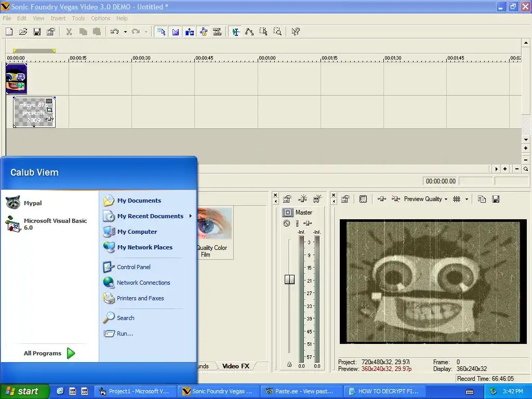Select the Selection edit tool
The image size is (532, 399).
pyautogui.click(x=263, y=32)
